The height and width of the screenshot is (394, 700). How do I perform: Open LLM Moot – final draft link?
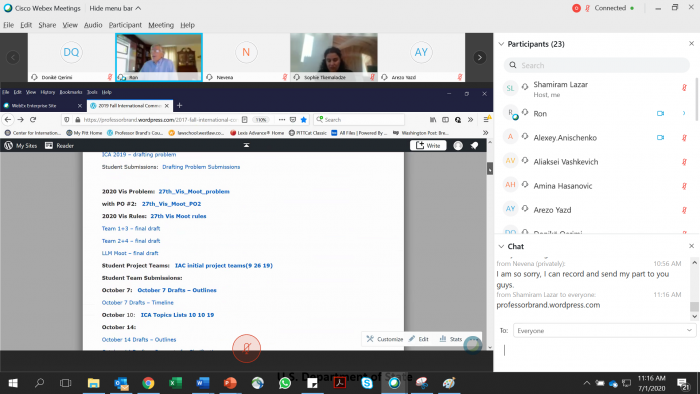click(x=130, y=253)
